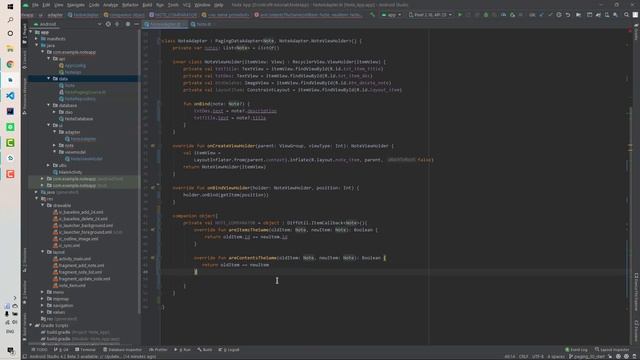Open the app run configuration dropdown
Viewport: 640px width, 360px height.
(391, 15)
